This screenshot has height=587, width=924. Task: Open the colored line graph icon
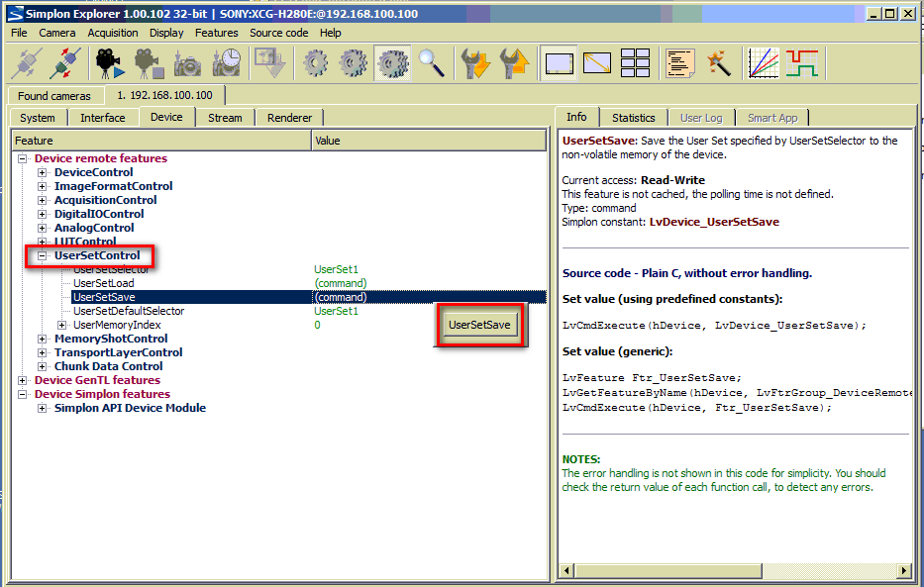pos(763,63)
